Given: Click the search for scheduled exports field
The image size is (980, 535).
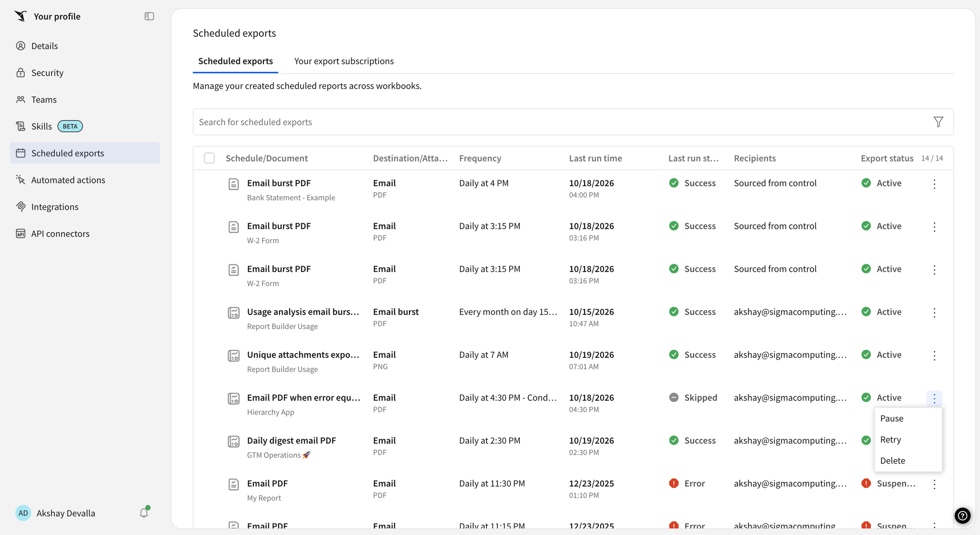Looking at the screenshot, I should point(563,122).
